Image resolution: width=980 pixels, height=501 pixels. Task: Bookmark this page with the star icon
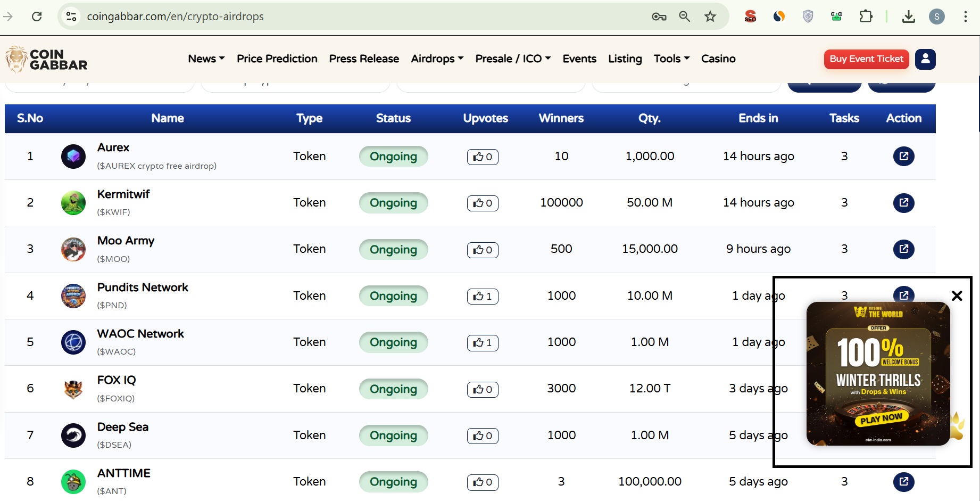coord(710,17)
